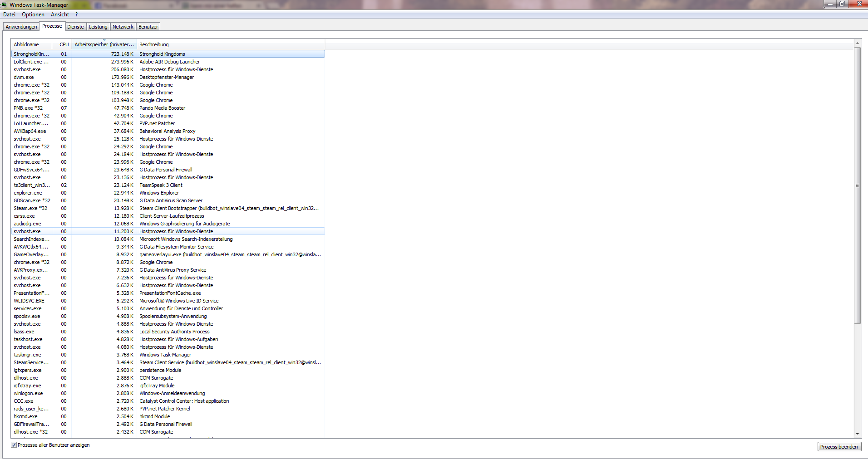Image resolution: width=868 pixels, height=459 pixels.
Task: Select the igfxtray.exe process
Action: coord(168,386)
